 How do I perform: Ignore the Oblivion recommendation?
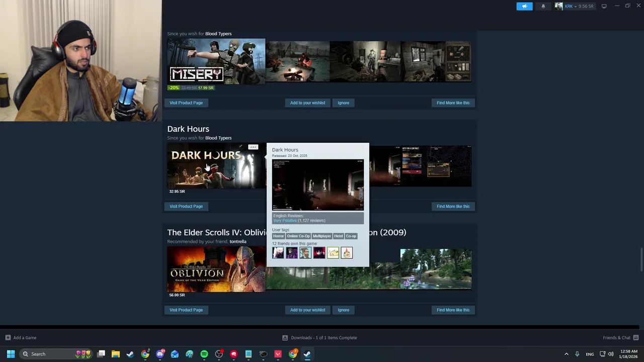point(343,310)
